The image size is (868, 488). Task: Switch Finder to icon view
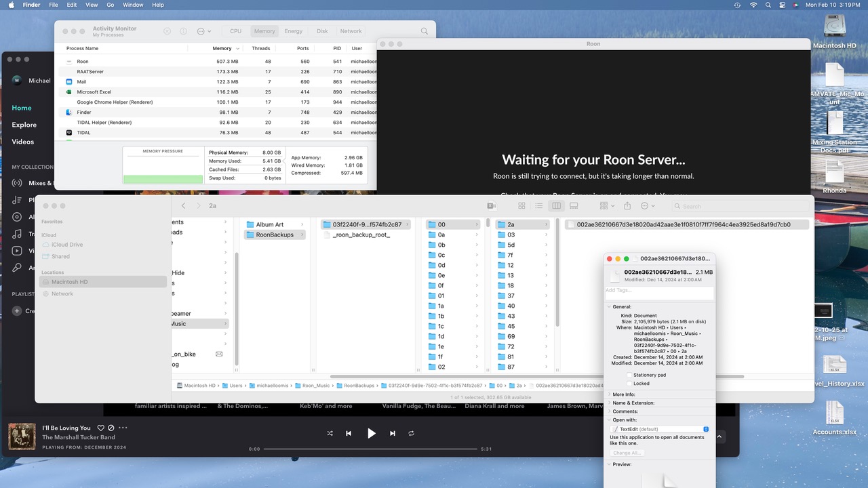[x=521, y=205]
